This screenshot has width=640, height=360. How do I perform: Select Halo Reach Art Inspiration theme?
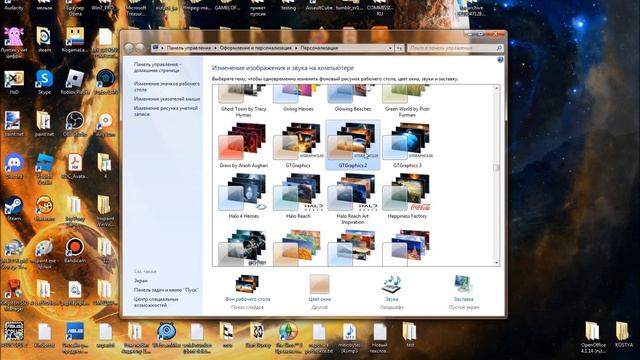tap(353, 199)
